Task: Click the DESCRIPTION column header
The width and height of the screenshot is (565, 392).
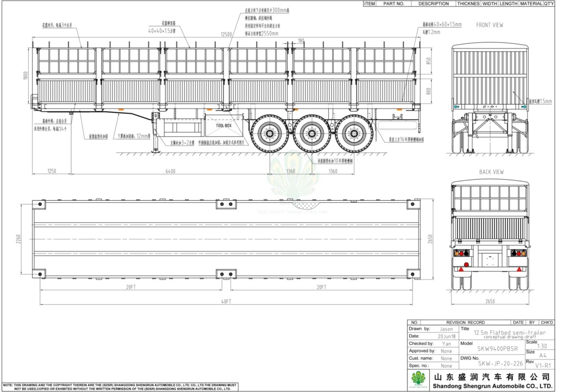Action: pos(433,3)
